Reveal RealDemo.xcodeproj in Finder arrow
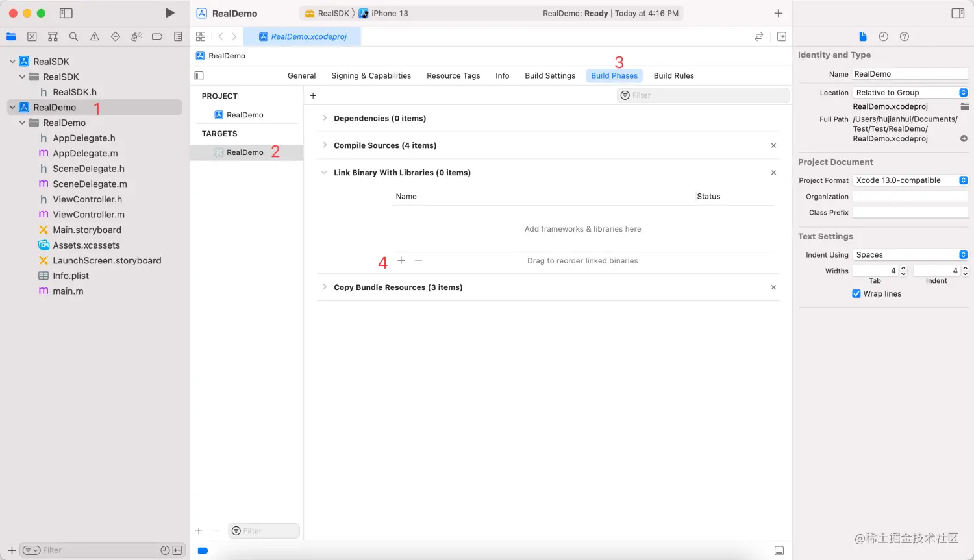Screen dimensions: 974x560 964,138
